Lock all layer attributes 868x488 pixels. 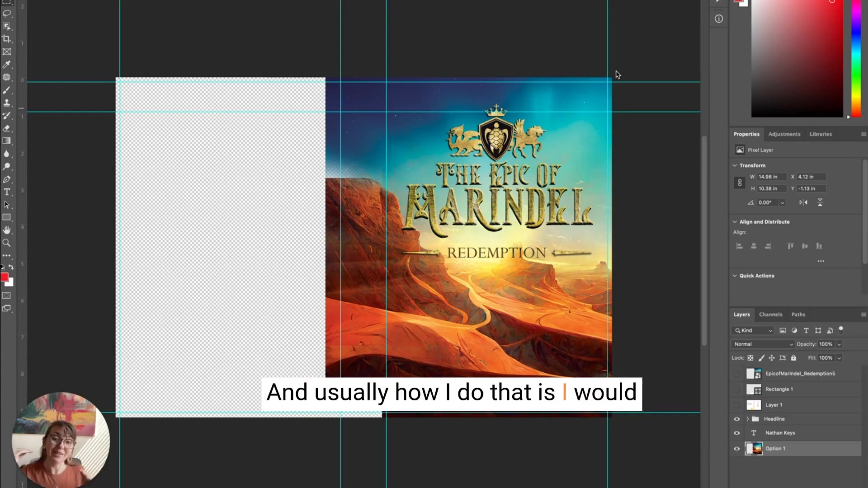pos(793,358)
